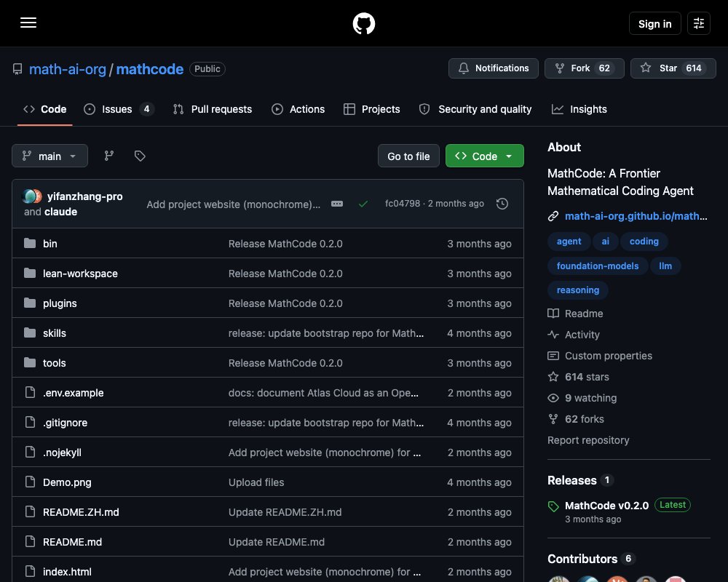Screen dimensions: 728x582
Task: Click the .env.example file icon
Action: tap(30, 392)
